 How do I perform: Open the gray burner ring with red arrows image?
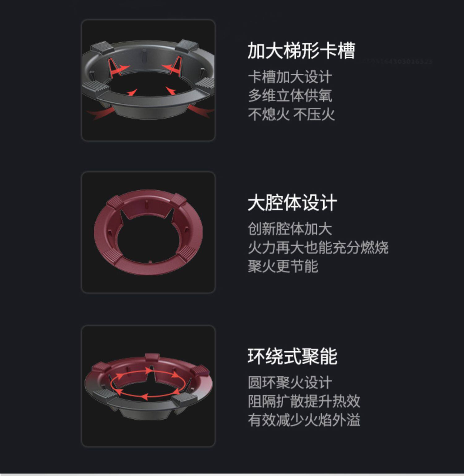point(148,80)
